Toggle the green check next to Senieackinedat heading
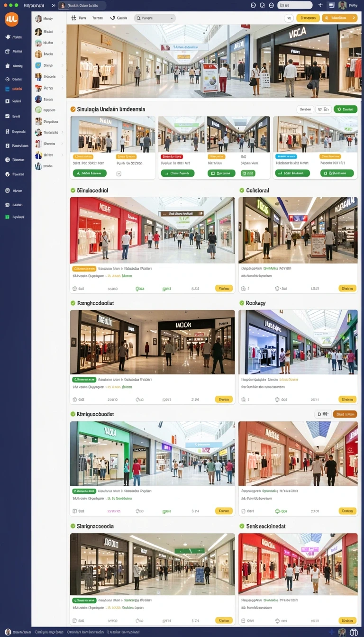364x637 pixels. pyautogui.click(x=242, y=526)
